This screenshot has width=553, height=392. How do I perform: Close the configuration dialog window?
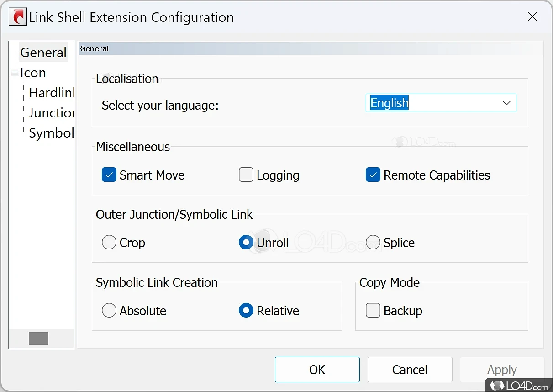(x=532, y=17)
